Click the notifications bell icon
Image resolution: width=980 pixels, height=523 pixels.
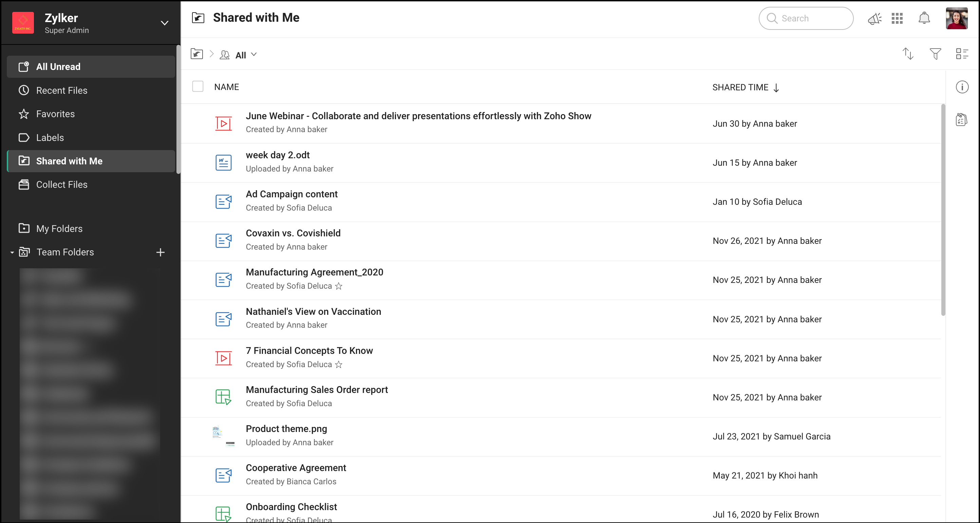click(x=924, y=18)
